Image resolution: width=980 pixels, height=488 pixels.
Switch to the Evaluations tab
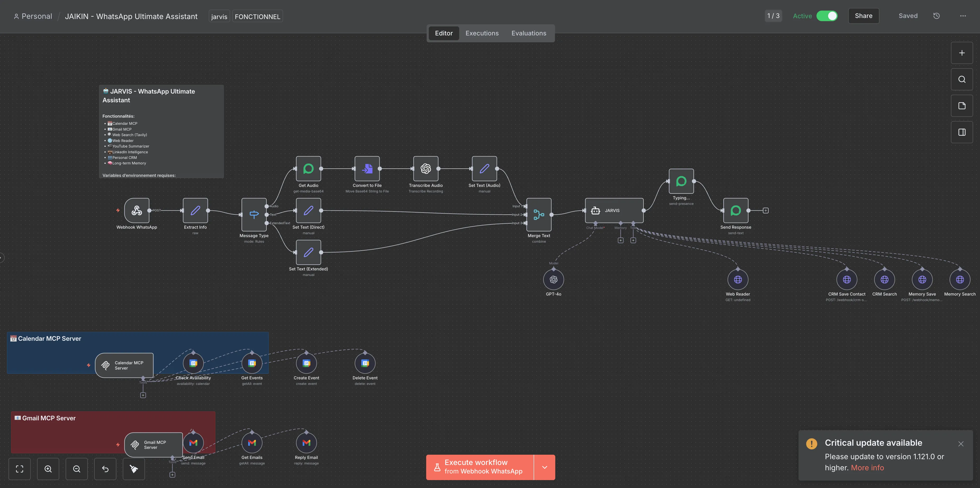pos(528,33)
